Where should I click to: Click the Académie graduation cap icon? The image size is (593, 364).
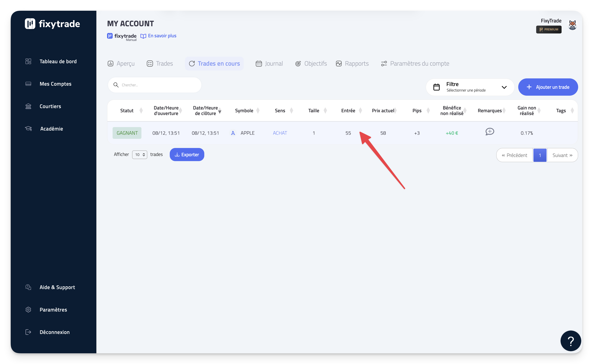pyautogui.click(x=28, y=128)
